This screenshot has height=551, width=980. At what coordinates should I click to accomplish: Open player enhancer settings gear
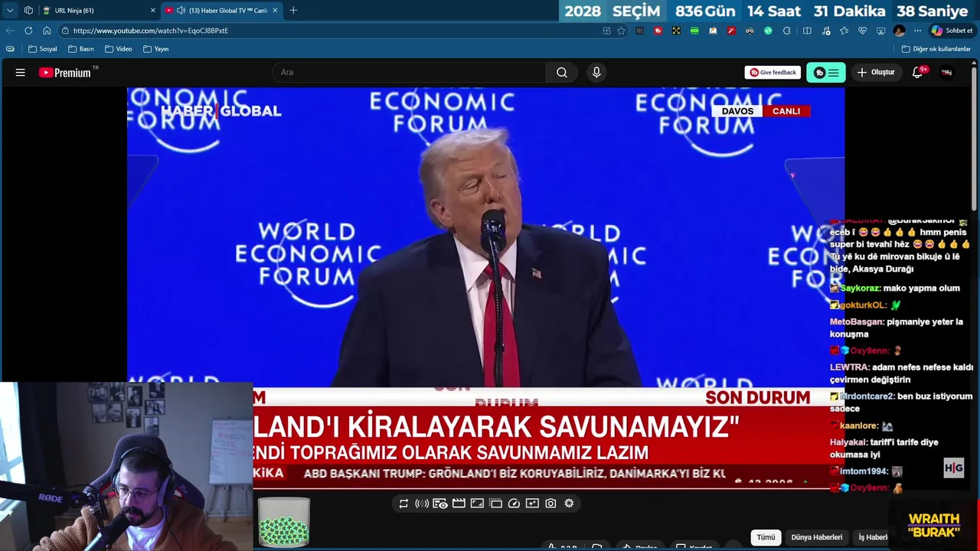pos(569,504)
